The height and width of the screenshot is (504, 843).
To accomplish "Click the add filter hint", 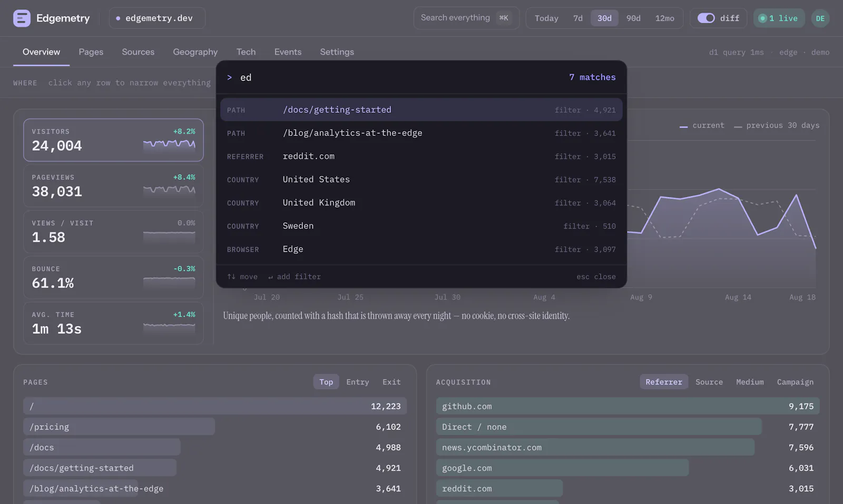I will [x=294, y=277].
